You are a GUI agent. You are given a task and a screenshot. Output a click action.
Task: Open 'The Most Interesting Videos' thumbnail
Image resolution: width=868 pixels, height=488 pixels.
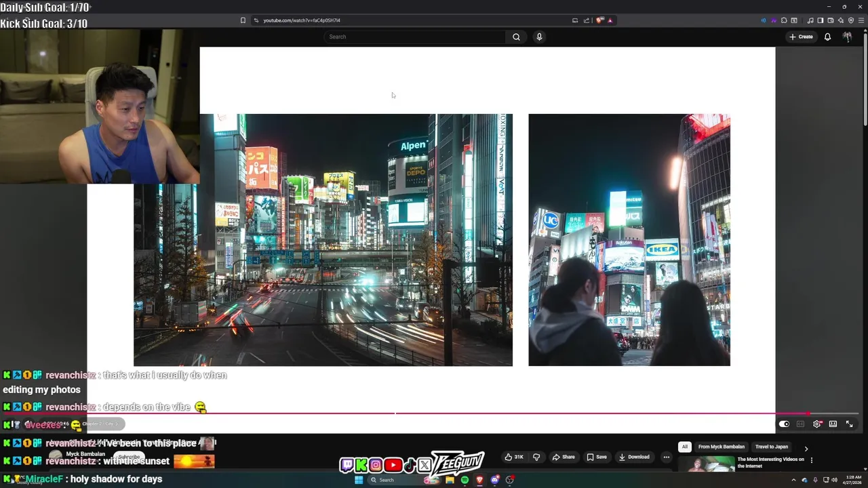click(x=706, y=465)
